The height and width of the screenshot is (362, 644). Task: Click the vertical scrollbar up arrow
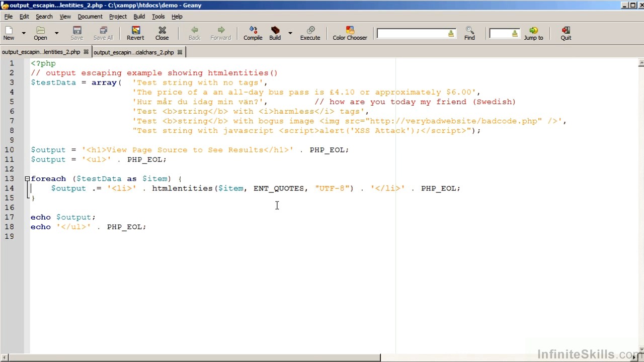coord(641,63)
